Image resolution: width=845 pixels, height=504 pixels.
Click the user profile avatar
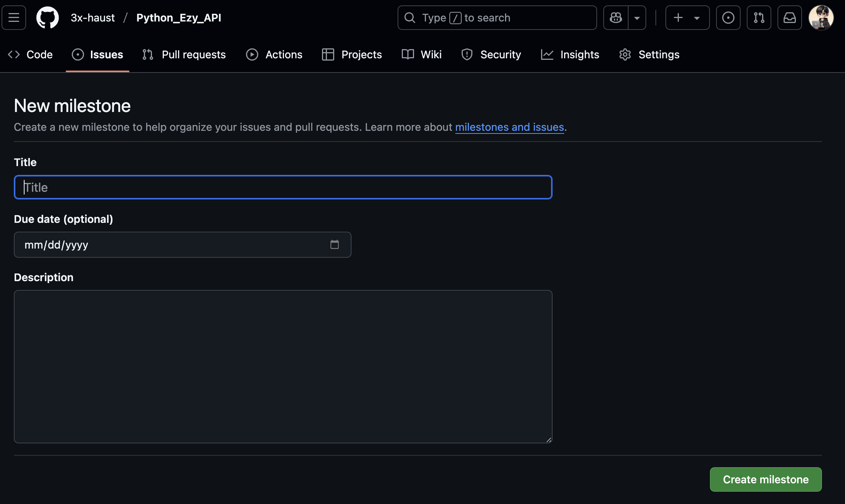[821, 18]
